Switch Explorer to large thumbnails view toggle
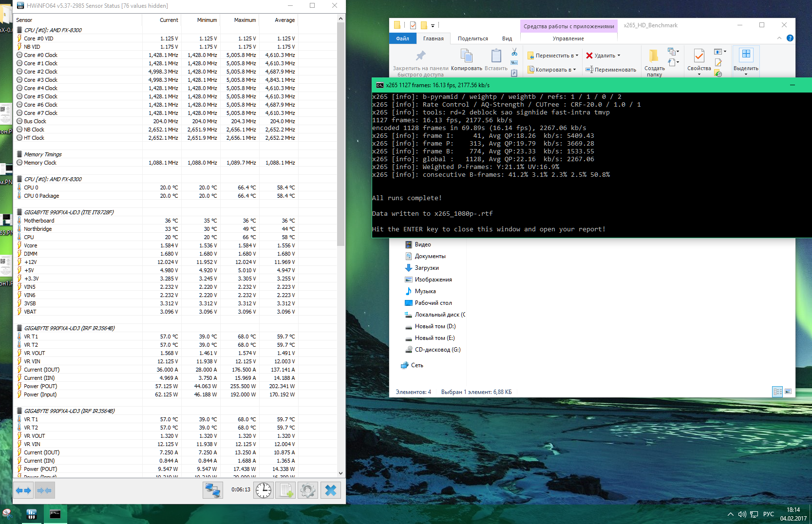The width and height of the screenshot is (812, 524). point(788,392)
